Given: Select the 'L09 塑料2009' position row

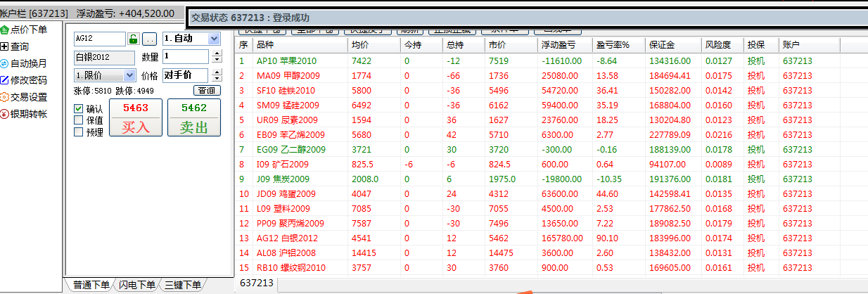Looking at the screenshot, I should 539,209.
